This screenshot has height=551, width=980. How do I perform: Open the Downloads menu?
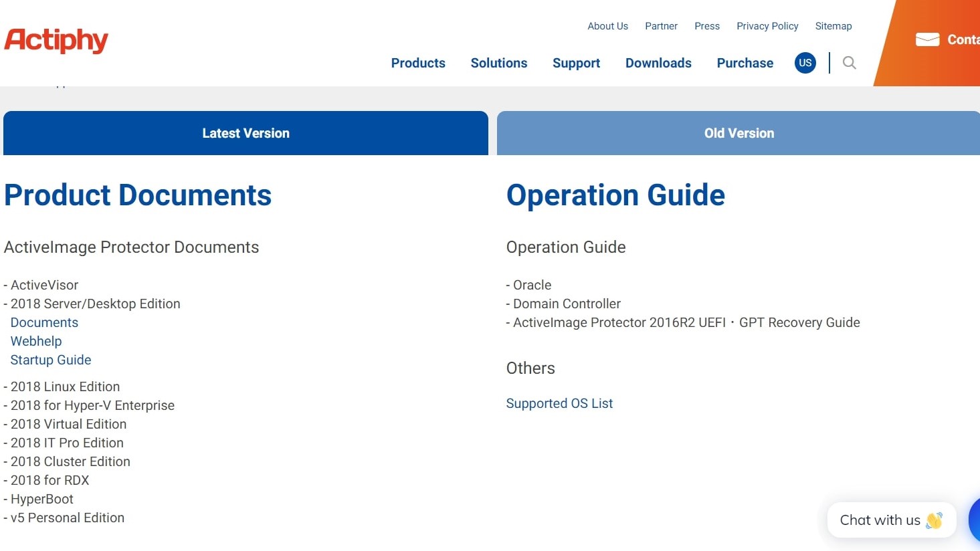click(658, 63)
